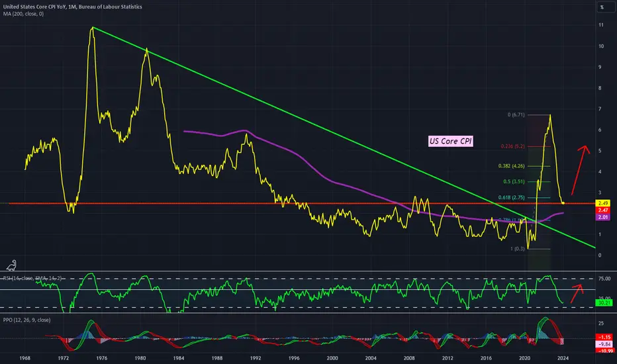Click the yellow 2.49 price label
The width and height of the screenshot is (617, 364).
pyautogui.click(x=603, y=203)
